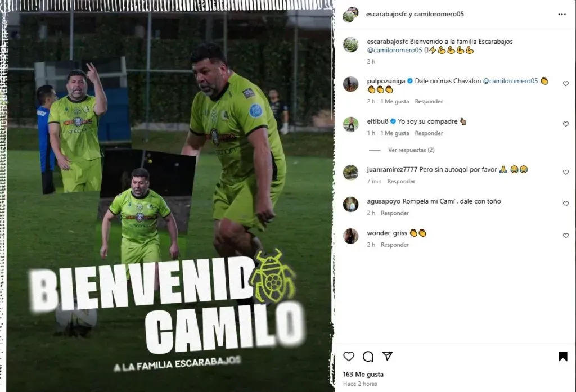Open comments with the speech bubble icon
Viewport: 576px width, 392px height.
click(368, 356)
